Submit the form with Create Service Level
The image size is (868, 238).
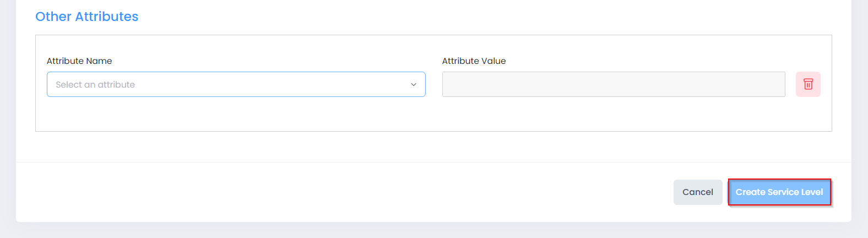(779, 192)
